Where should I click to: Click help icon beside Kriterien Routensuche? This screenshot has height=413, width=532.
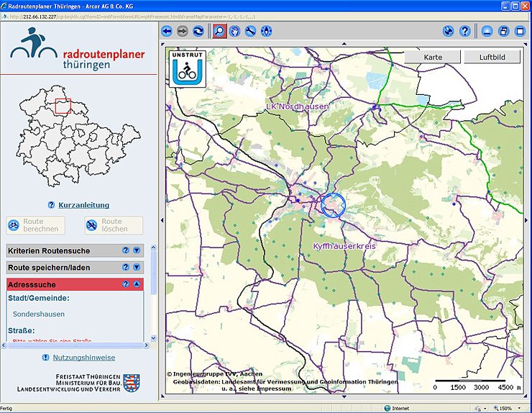click(x=126, y=250)
